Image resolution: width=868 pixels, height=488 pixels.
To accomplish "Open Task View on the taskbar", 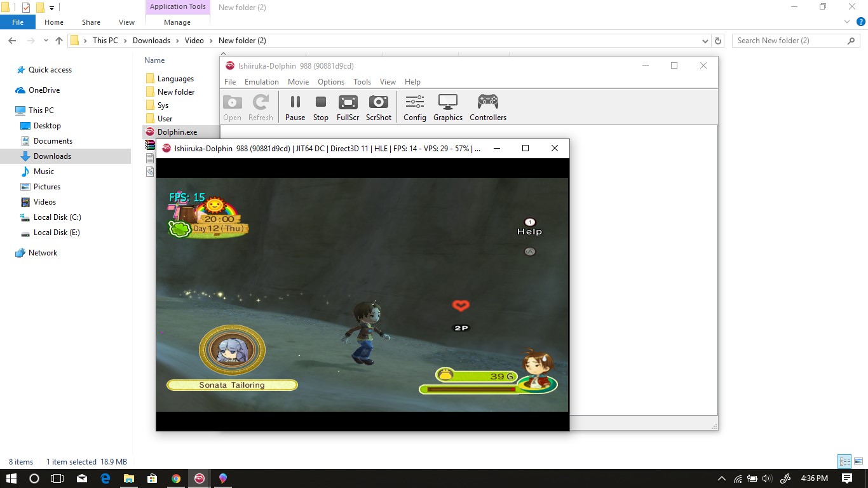I will pyautogui.click(x=57, y=478).
